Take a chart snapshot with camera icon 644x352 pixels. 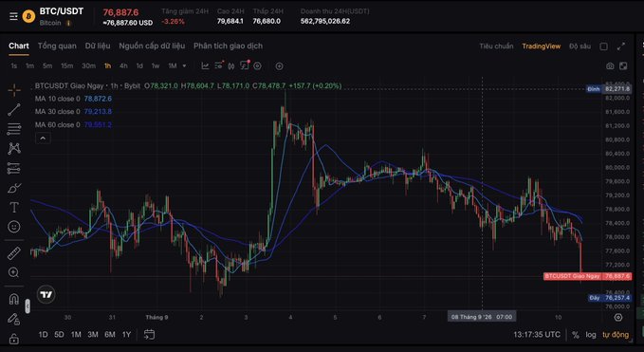point(610,66)
